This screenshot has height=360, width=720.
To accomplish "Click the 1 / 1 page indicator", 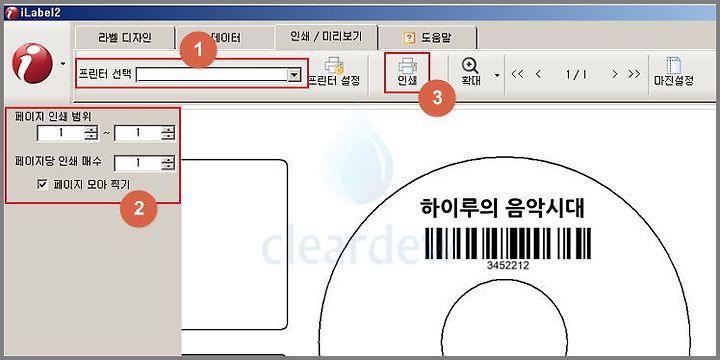I will coord(576,74).
